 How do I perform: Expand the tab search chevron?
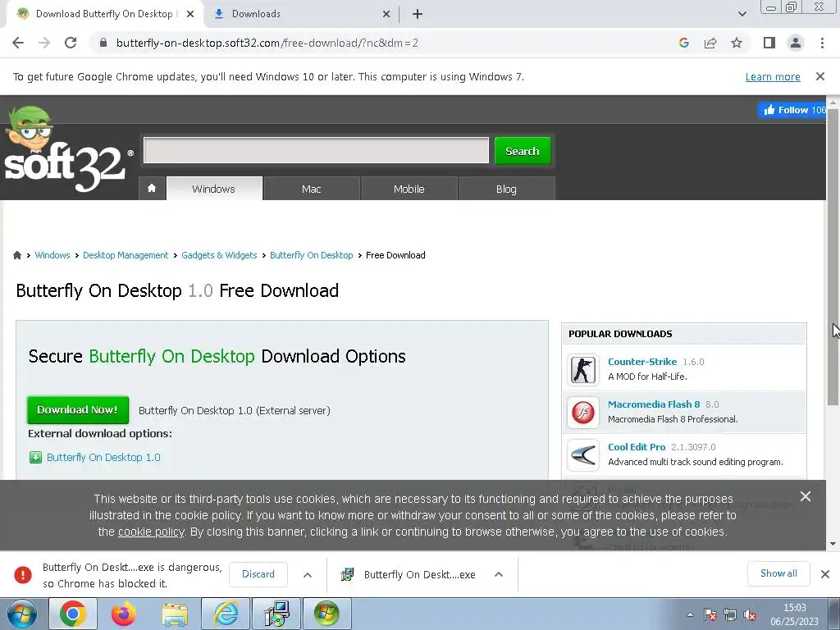click(742, 14)
